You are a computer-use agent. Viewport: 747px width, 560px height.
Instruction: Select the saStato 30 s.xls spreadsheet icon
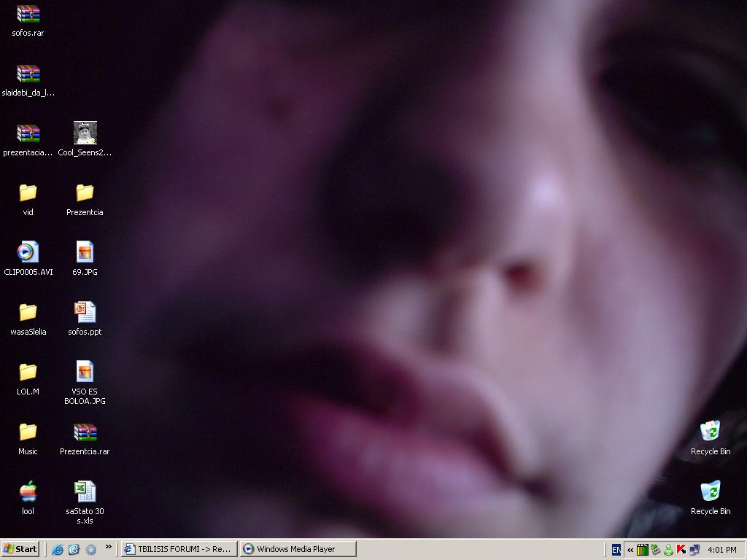point(85,491)
